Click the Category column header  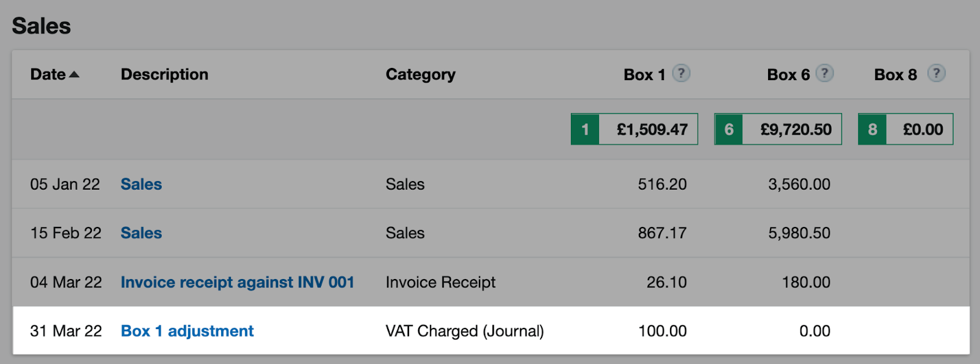pyautogui.click(x=421, y=75)
